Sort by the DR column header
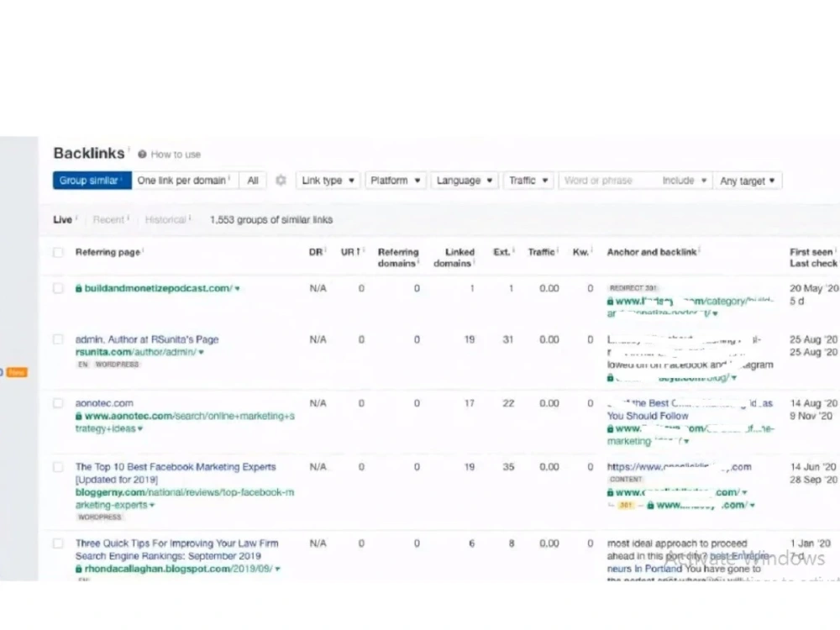Viewport: 840px width, 630px height. click(x=316, y=252)
